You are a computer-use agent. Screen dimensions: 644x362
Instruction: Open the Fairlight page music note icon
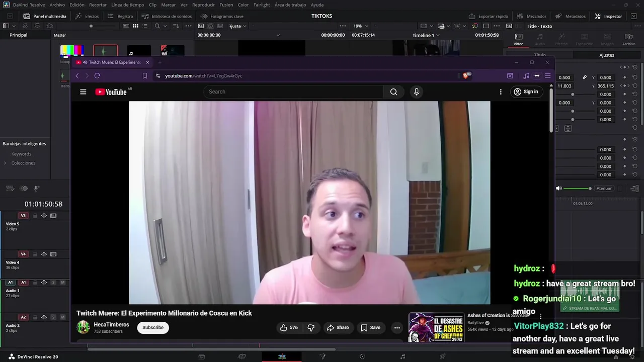(x=403, y=356)
